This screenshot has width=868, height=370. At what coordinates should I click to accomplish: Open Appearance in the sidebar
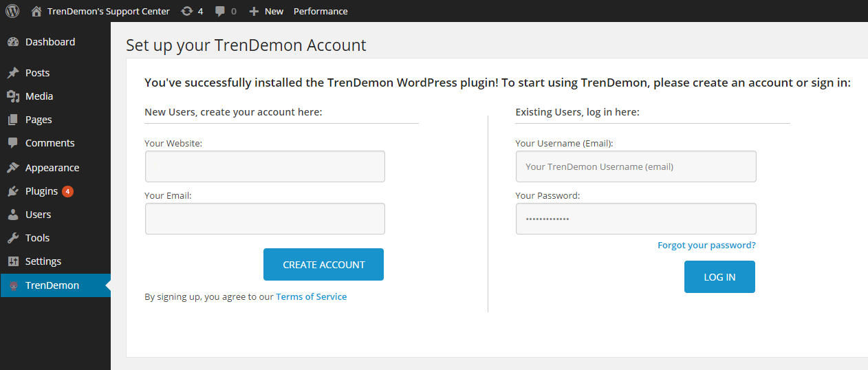coord(52,168)
